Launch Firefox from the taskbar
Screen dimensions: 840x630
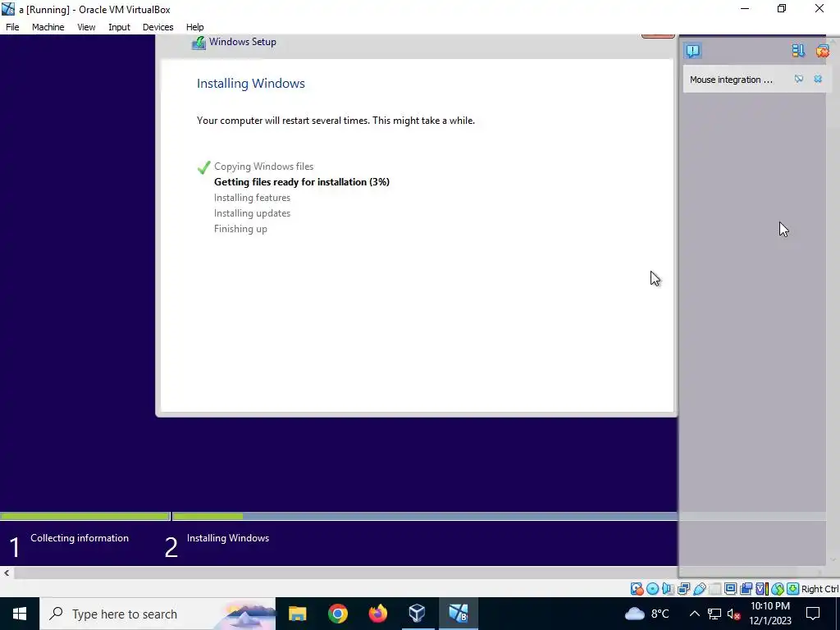click(377, 614)
